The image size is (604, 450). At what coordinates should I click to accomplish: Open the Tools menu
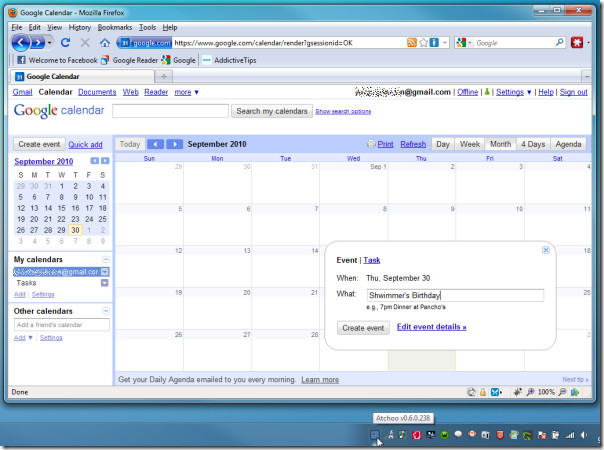[x=148, y=27]
